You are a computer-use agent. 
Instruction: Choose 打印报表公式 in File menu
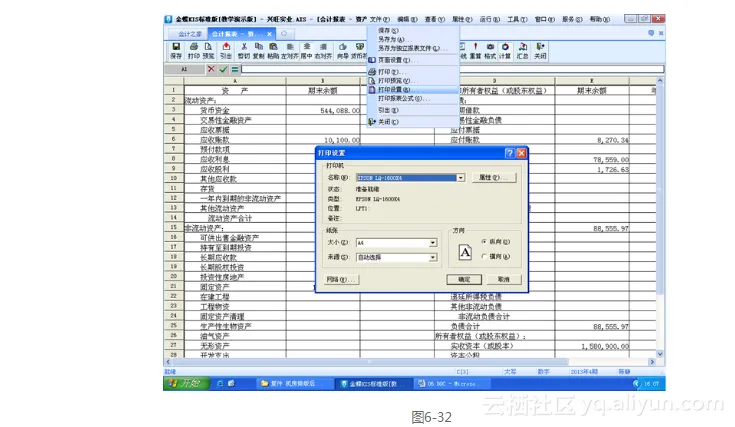[x=412, y=98]
